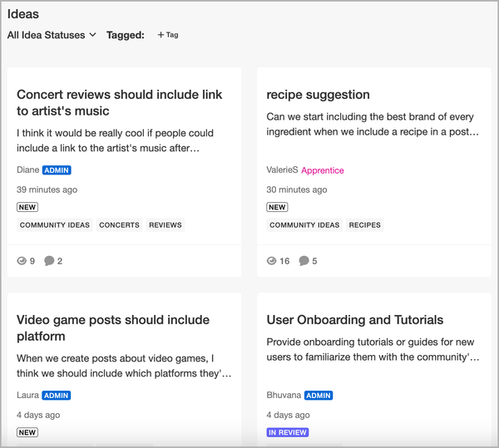Select the RECIPES tag chip
Screen dimensions: 499x448
[x=365, y=225]
